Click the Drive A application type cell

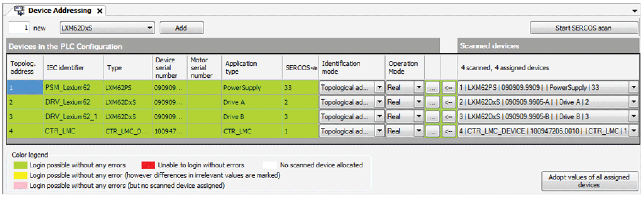[x=252, y=102]
